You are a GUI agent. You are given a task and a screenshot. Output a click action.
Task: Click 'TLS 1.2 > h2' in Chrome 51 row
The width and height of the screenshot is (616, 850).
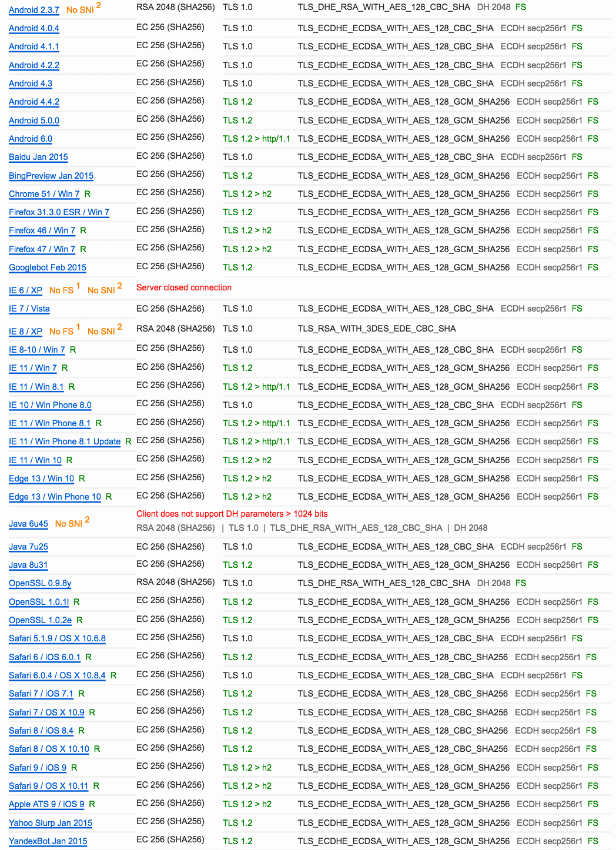point(247,194)
